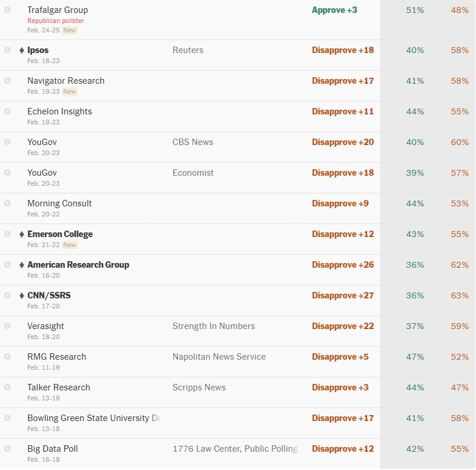Click the Republican pollster label
Viewport: 476px width, 470px height.
(x=55, y=21)
